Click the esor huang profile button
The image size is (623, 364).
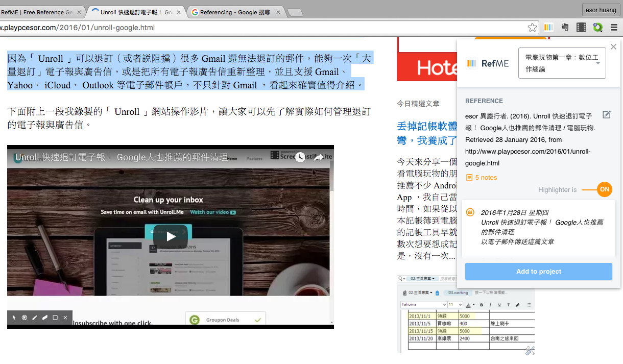point(601,10)
